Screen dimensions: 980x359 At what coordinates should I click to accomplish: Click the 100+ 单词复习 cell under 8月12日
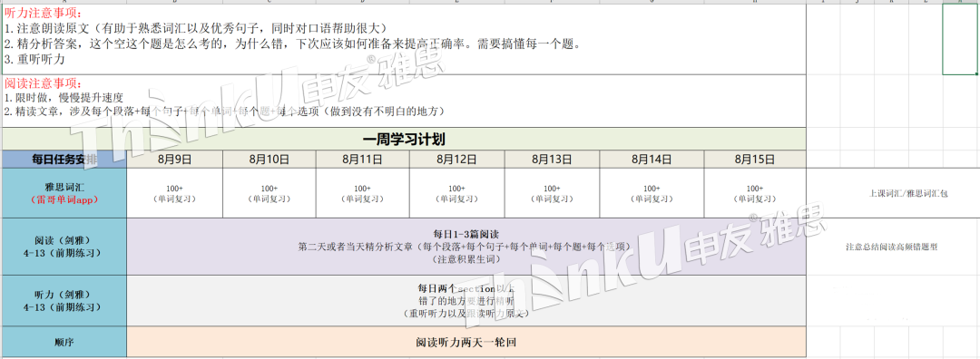pos(456,193)
